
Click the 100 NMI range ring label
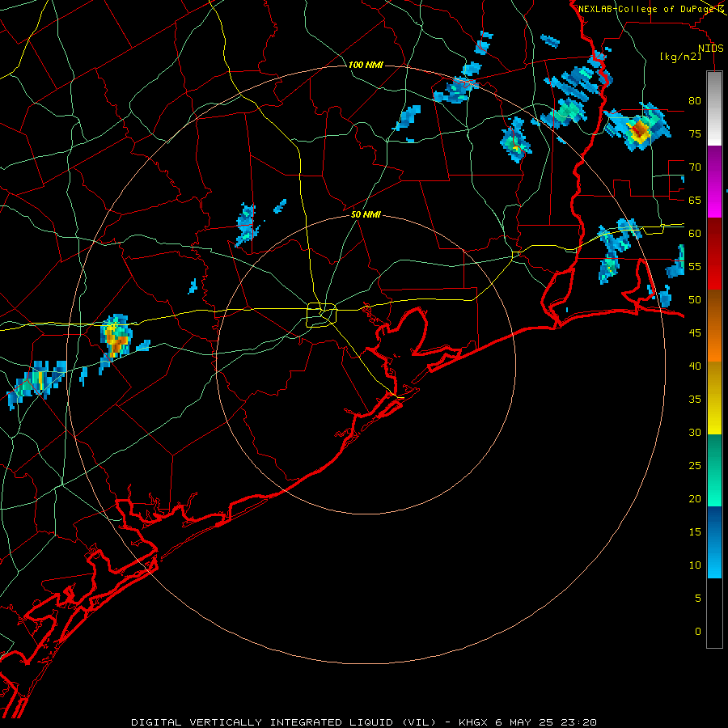[x=366, y=65]
